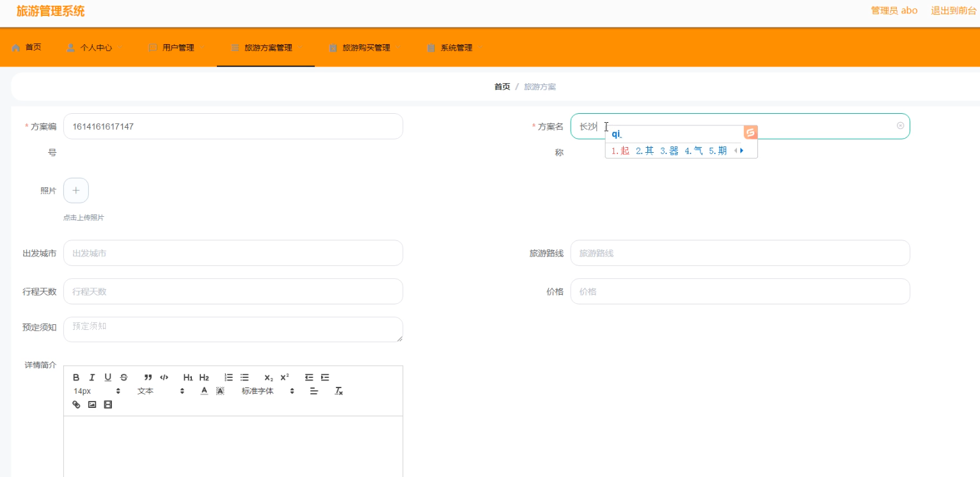The image size is (980, 477).
Task: Click inside the 详情简介 editor body
Action: tap(233, 446)
